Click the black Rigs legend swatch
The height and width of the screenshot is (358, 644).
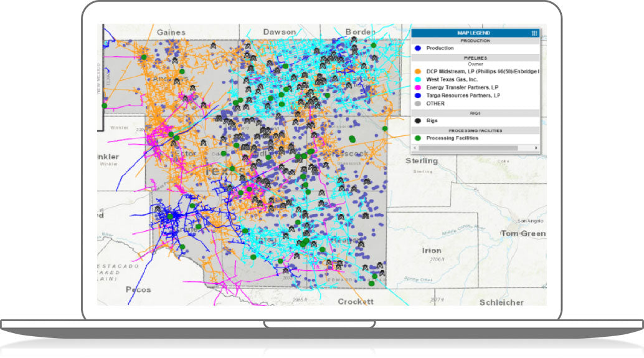click(x=418, y=121)
